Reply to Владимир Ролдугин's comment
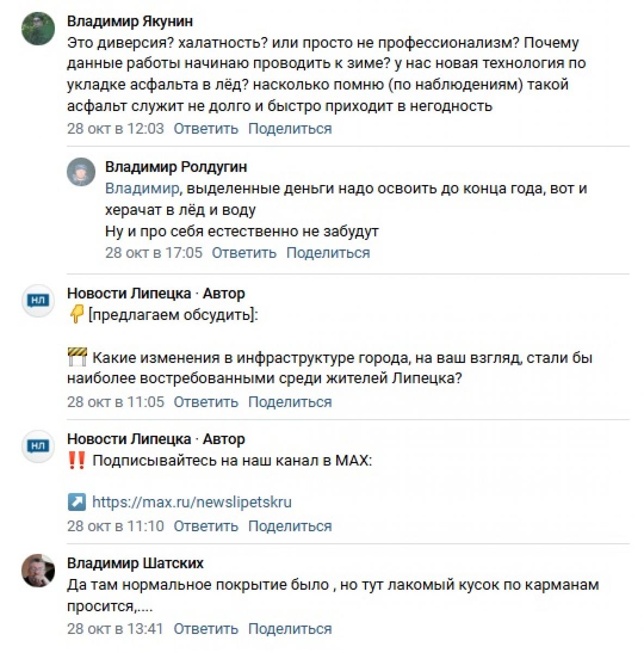 tap(244, 252)
